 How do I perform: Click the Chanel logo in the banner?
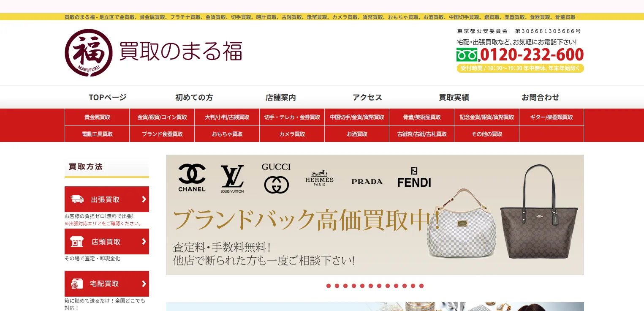point(192,178)
